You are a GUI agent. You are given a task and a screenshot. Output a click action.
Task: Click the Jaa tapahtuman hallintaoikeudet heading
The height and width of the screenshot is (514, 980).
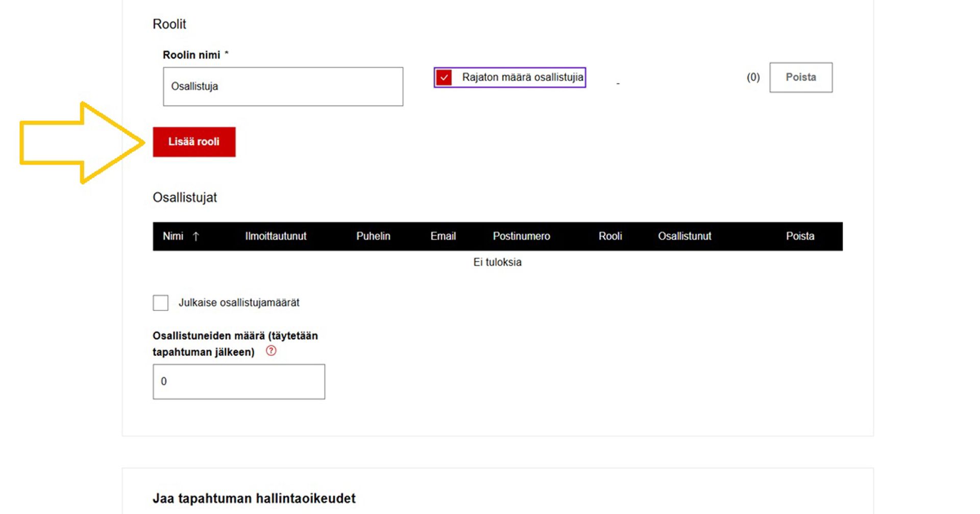(x=254, y=498)
